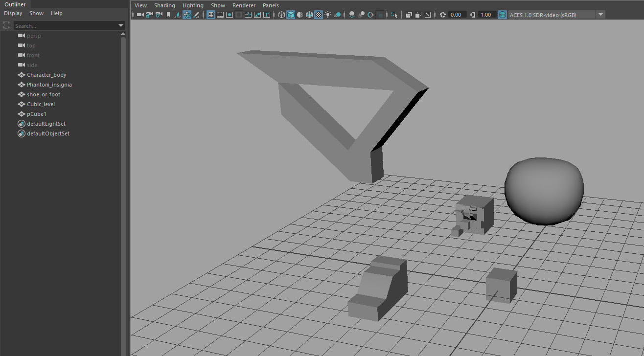This screenshot has height=356, width=644.
Task: Click the Outliner filter icon beside Search
Action: pos(6,25)
